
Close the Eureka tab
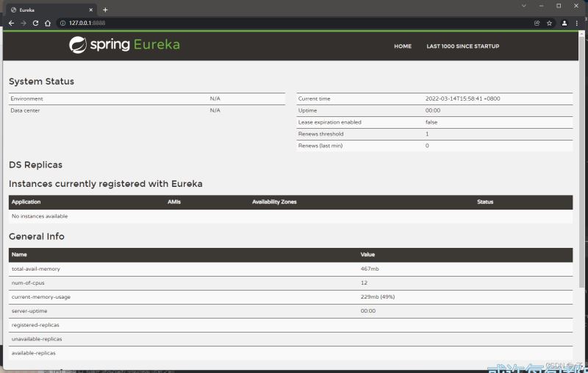pyautogui.click(x=90, y=10)
